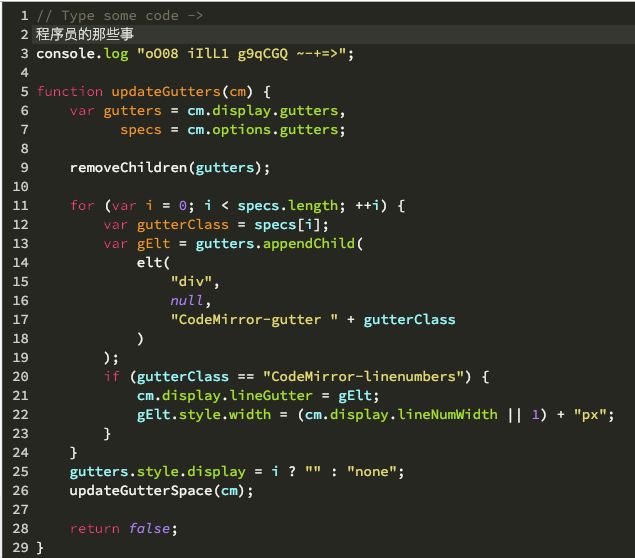This screenshot has width=635, height=558.
Task: Click the "if" keyword on line 20
Action: [x=112, y=377]
